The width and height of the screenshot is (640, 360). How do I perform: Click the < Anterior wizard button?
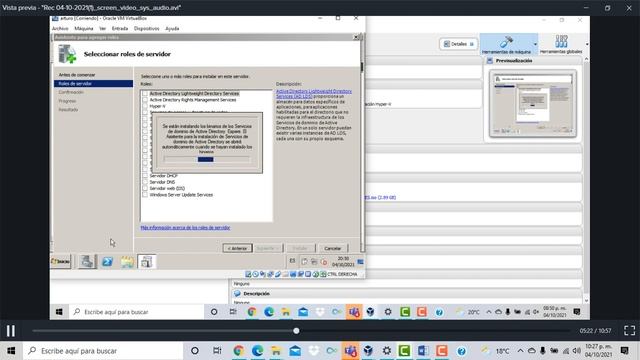pos(238,248)
